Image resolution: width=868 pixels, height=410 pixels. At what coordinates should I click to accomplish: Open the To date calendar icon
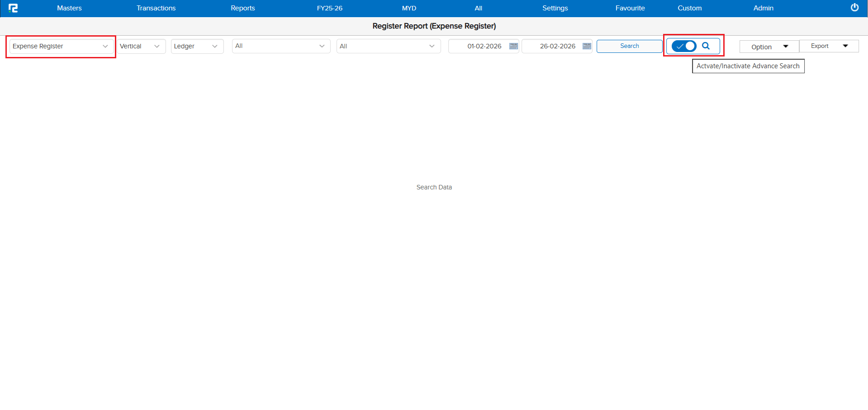(587, 46)
